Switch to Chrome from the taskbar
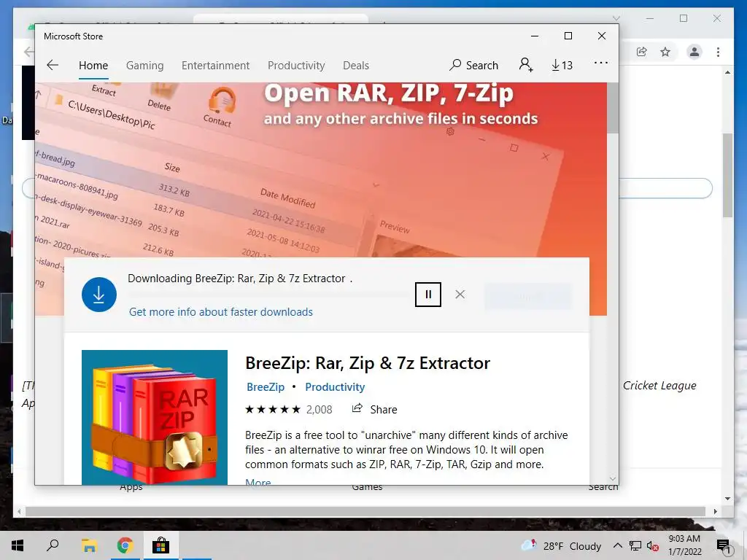 click(x=125, y=545)
